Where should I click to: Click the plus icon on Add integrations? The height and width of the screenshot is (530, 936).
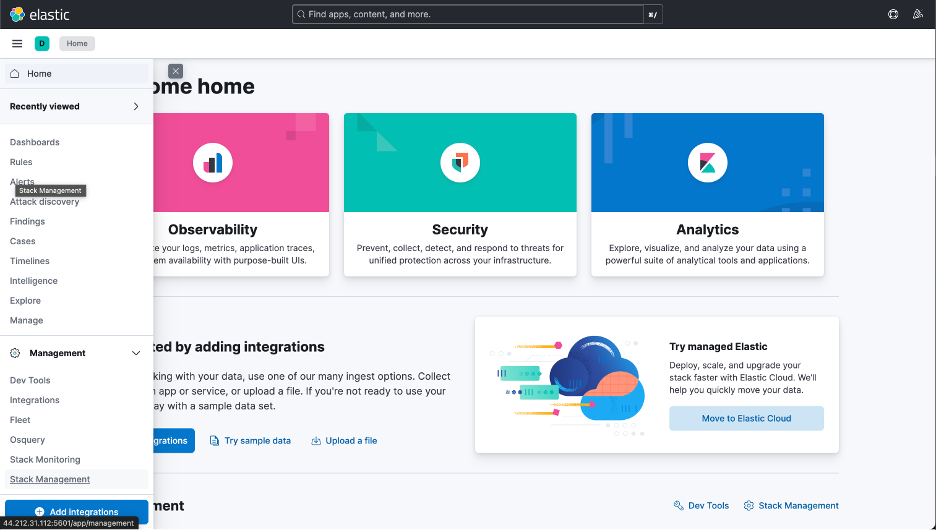click(39, 511)
